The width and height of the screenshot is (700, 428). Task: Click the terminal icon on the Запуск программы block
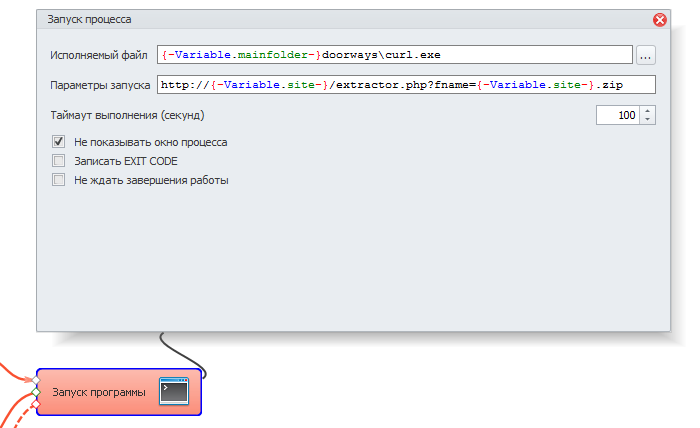pos(175,391)
